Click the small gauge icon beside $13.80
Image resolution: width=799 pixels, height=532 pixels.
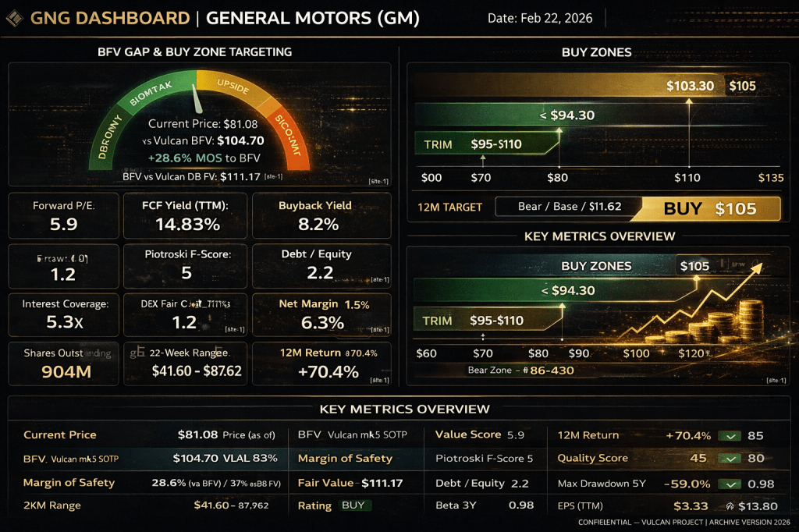pyautogui.click(x=730, y=506)
